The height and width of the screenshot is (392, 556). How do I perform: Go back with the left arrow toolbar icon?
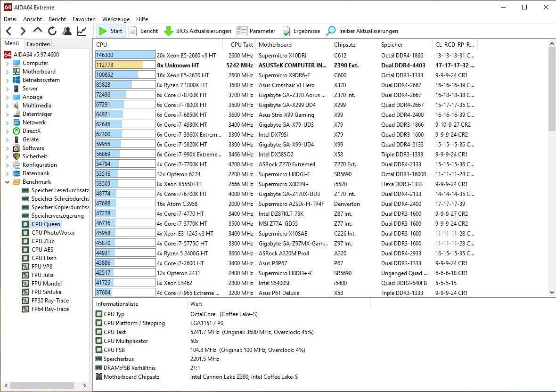pyautogui.click(x=9, y=31)
